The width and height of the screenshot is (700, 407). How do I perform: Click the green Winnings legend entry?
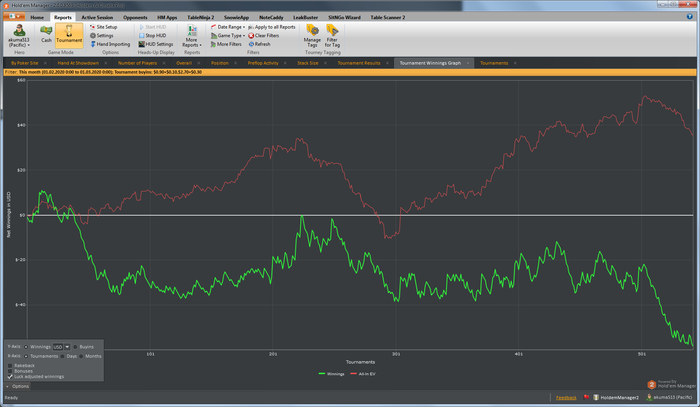click(331, 374)
